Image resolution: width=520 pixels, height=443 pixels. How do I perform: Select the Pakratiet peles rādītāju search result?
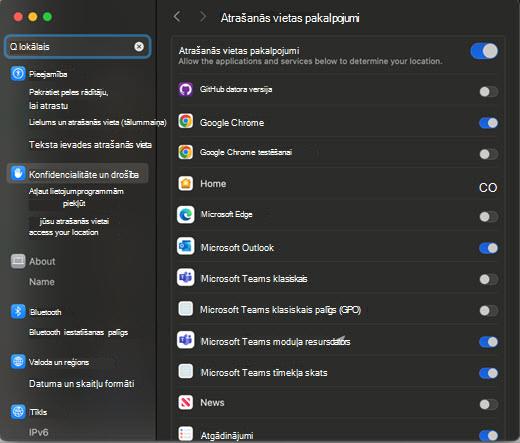(68, 99)
